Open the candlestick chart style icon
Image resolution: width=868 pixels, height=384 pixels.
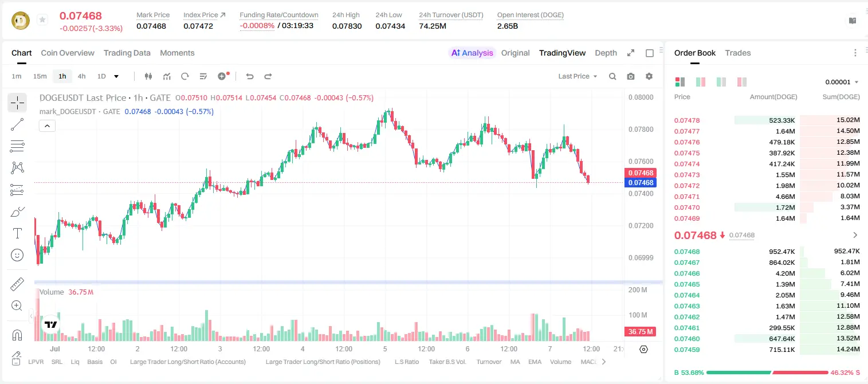tap(149, 76)
